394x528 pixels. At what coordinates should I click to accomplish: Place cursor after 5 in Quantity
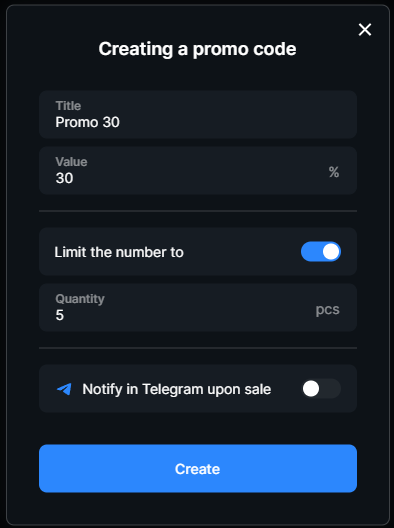[65, 315]
